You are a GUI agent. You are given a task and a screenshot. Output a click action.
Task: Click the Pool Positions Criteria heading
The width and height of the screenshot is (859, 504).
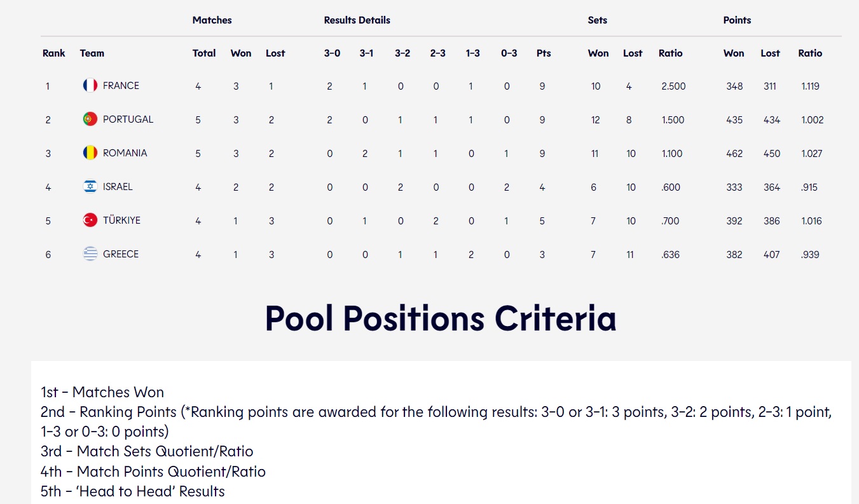[440, 318]
